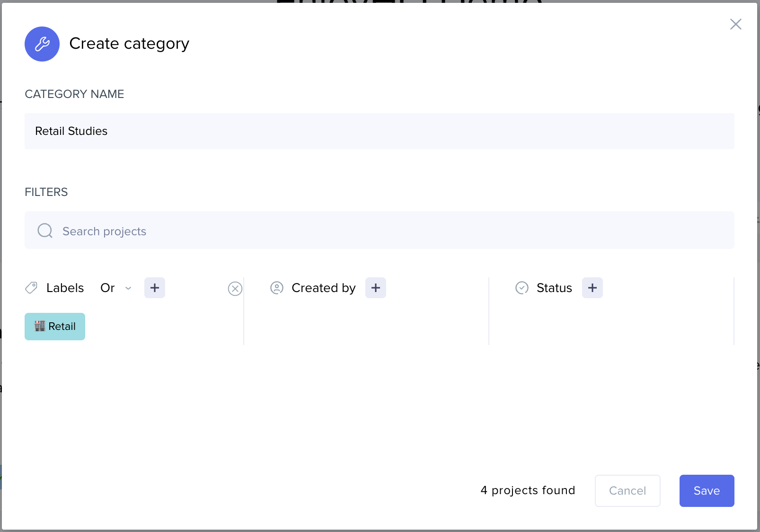760x532 pixels.
Task: Click the Status checkmark icon
Action: [522, 288]
